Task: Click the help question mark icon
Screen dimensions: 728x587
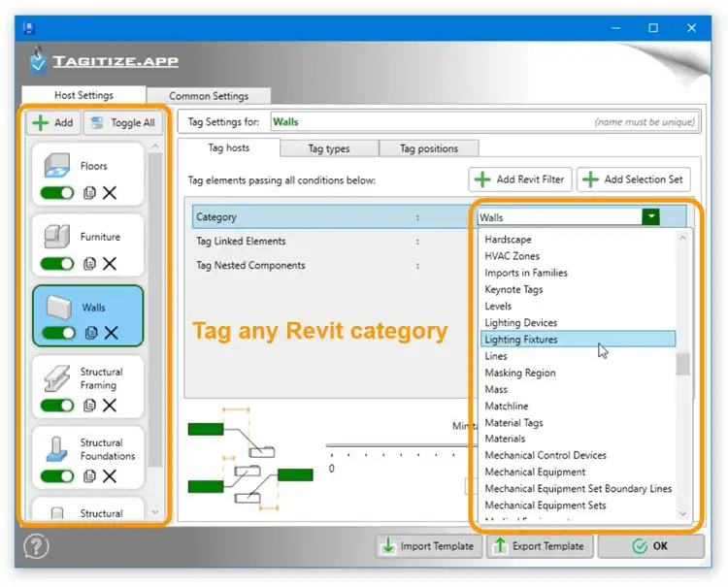Action: tap(36, 546)
